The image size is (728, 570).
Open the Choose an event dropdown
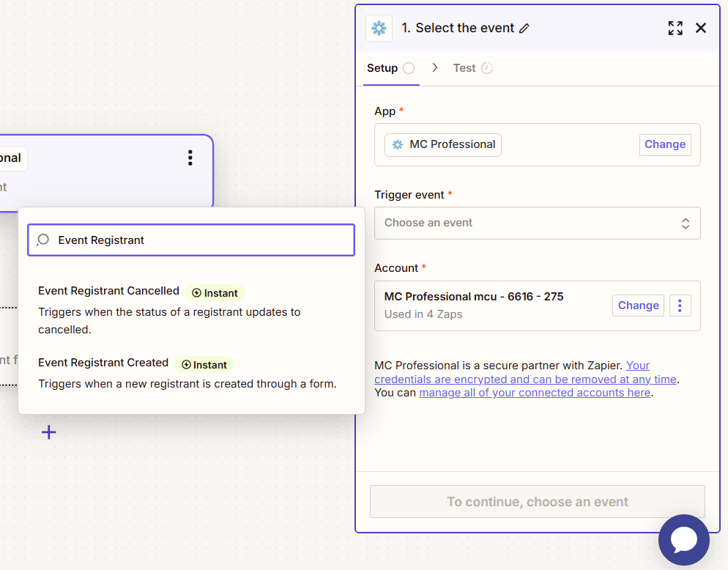[537, 223]
